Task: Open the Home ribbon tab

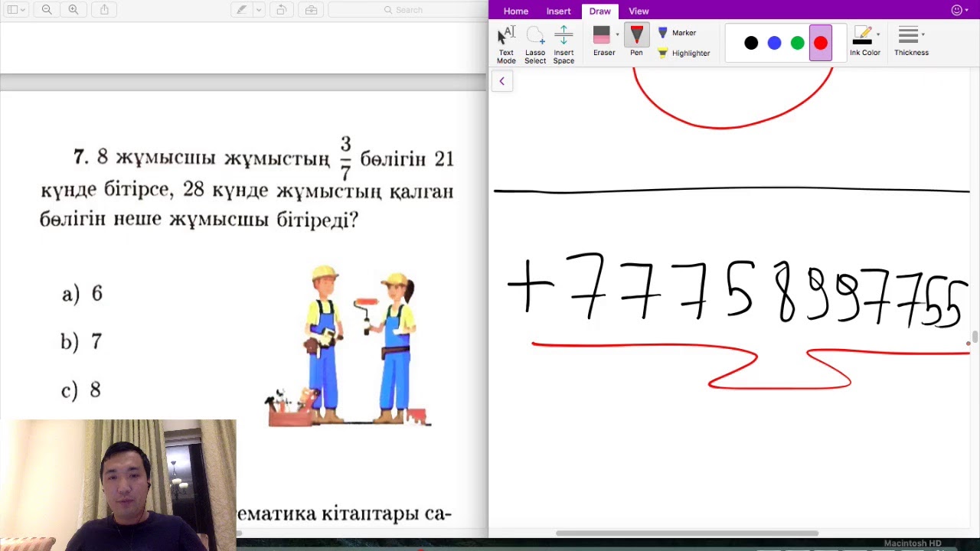Action: pyautogui.click(x=515, y=11)
